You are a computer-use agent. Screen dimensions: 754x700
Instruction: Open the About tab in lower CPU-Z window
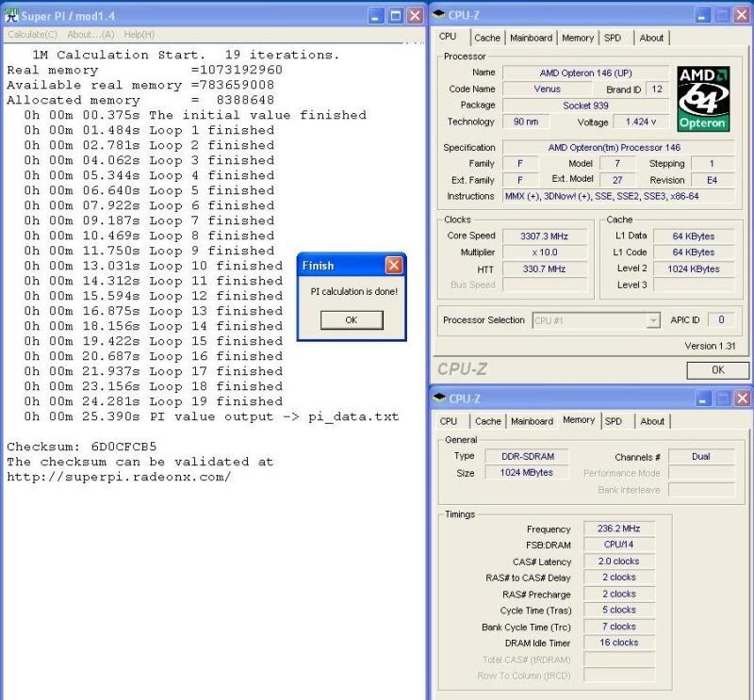(652, 422)
